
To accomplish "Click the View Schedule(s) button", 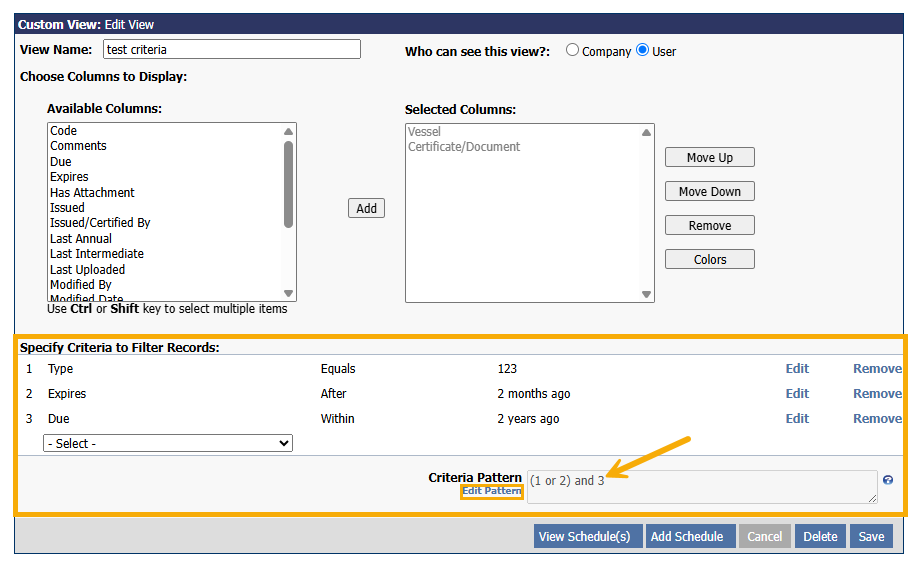I will [584, 537].
